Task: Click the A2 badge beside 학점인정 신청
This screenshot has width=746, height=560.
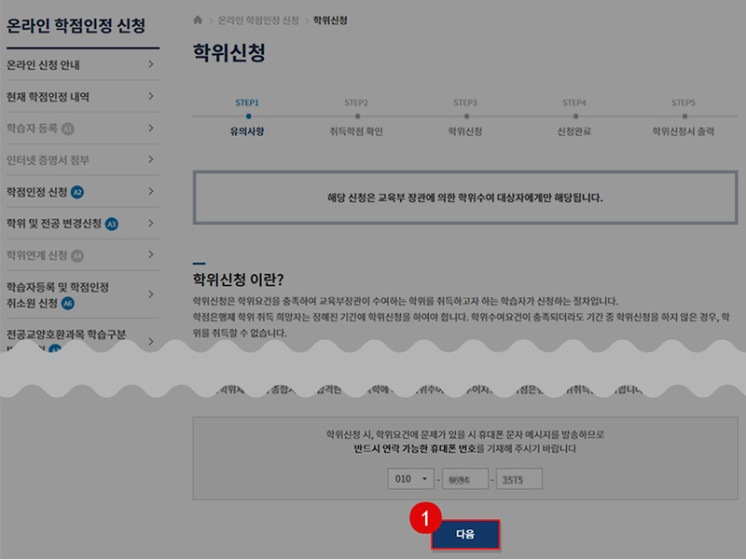Action: click(x=77, y=192)
